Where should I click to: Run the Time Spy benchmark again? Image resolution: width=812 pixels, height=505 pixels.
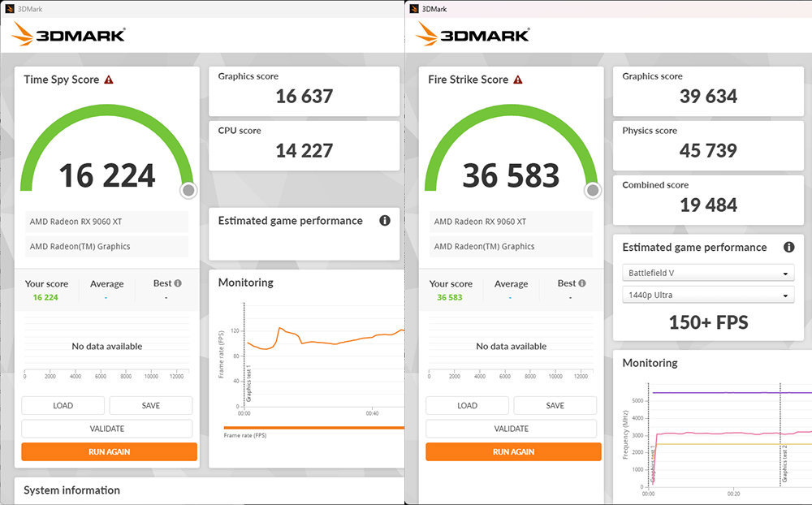coord(109,451)
